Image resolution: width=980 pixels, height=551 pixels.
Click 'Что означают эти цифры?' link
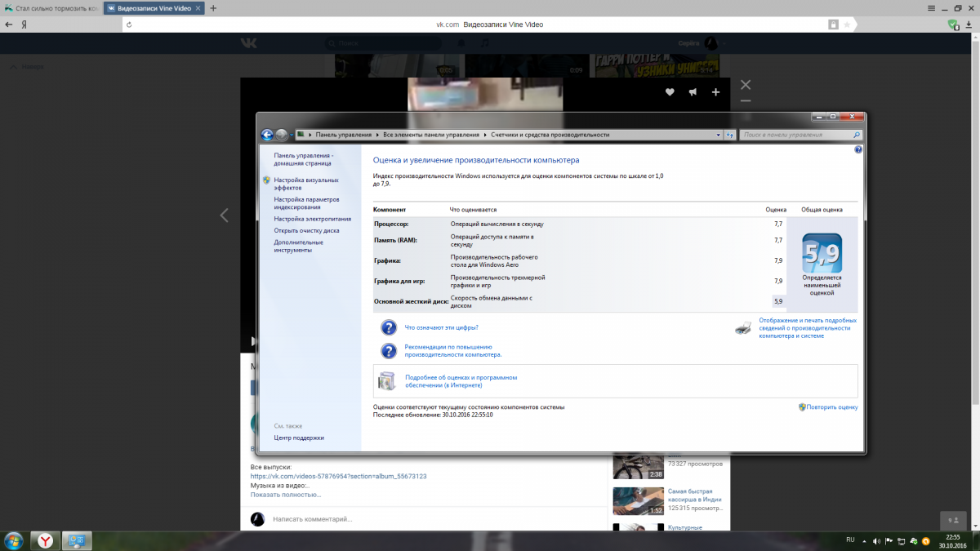[x=441, y=327]
